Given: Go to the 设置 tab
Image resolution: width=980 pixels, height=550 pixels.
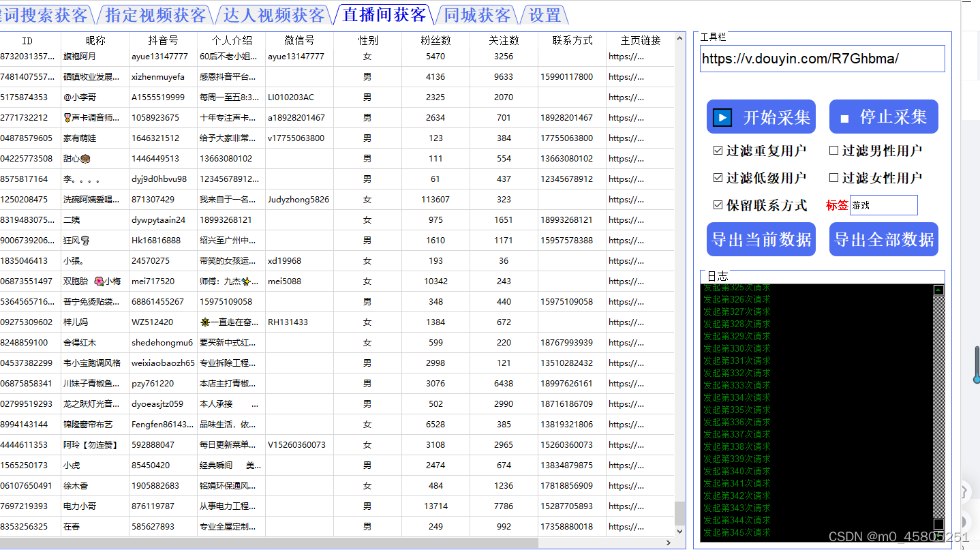Looking at the screenshot, I should point(545,15).
